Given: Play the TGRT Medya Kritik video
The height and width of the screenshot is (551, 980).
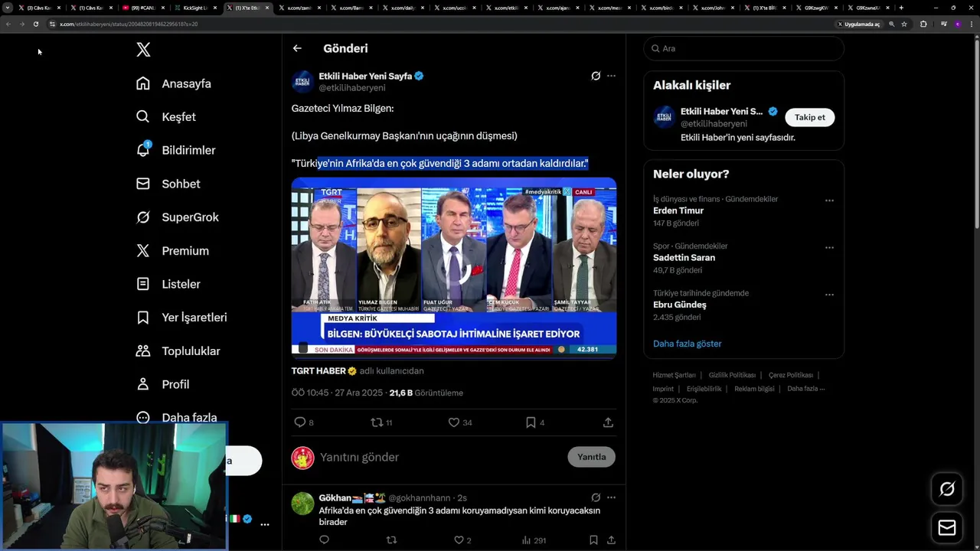Looking at the screenshot, I should point(454,267).
